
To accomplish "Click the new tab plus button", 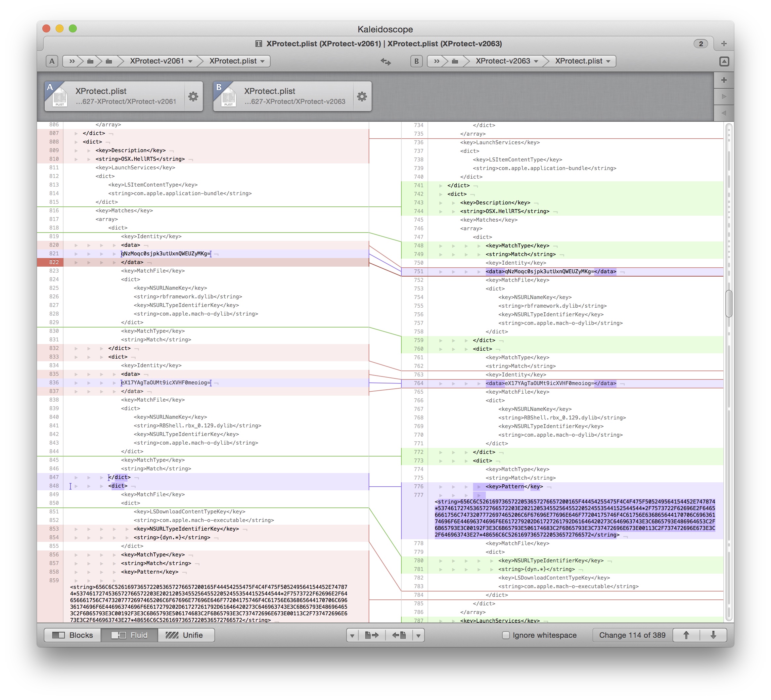I will [x=724, y=44].
